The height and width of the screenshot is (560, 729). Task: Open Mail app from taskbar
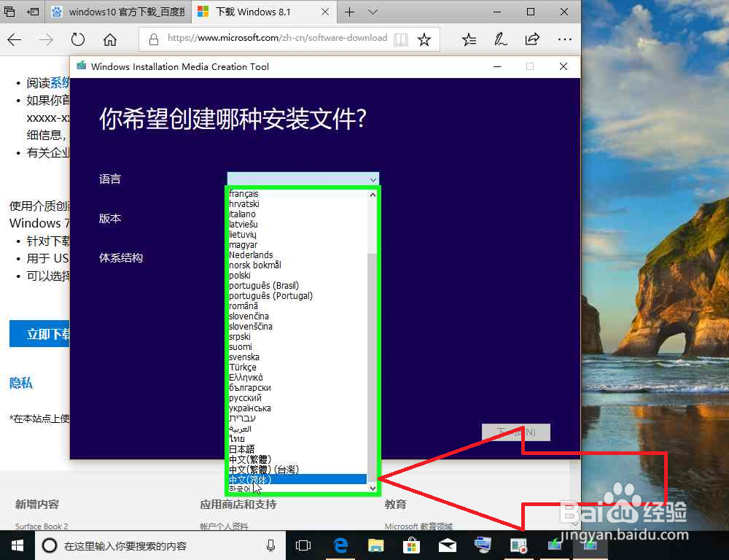click(448, 545)
